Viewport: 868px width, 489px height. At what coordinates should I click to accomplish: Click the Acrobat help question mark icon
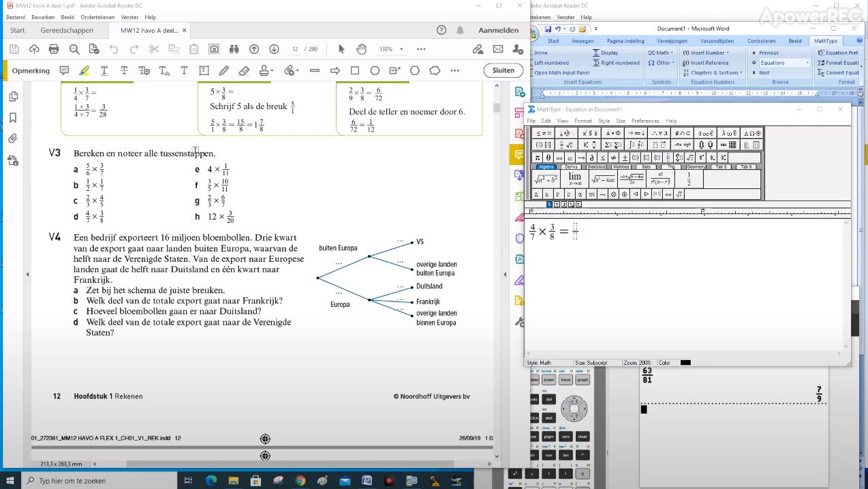(x=441, y=30)
